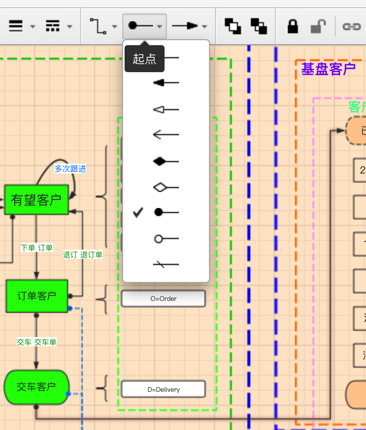Choose the solid filled arrow start style
This screenshot has width=366, height=430.
coord(166,83)
